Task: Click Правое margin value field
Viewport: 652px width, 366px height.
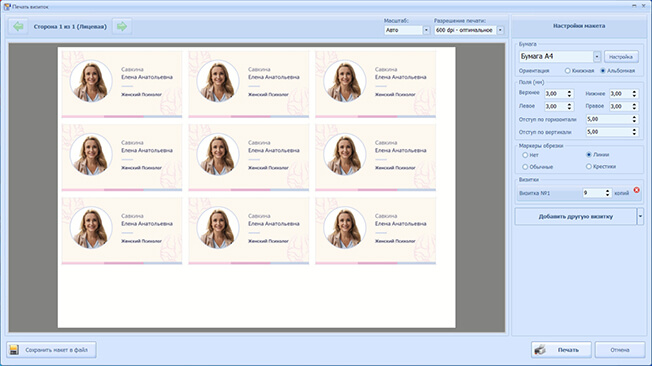Action: [620, 106]
